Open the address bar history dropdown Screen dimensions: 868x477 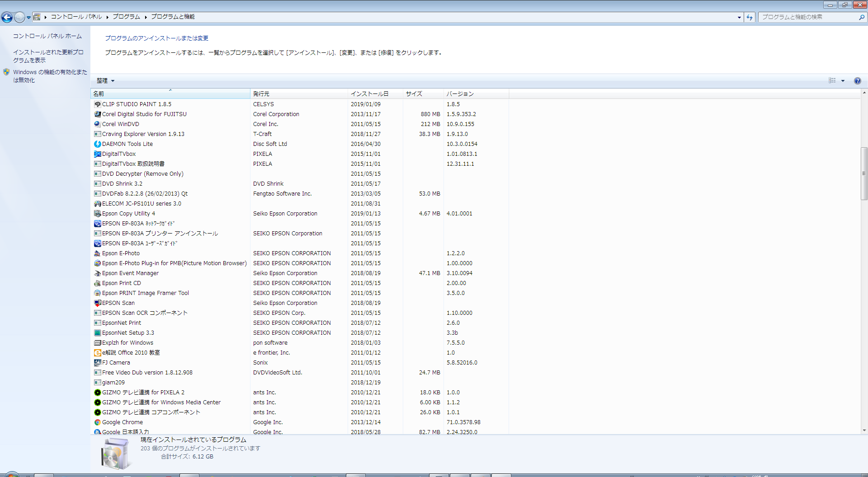(x=739, y=17)
